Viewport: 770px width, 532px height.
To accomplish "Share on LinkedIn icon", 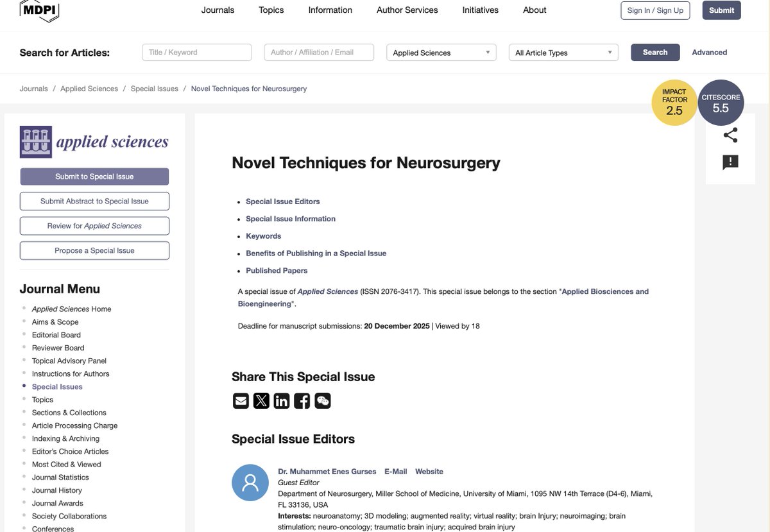I will click(282, 401).
